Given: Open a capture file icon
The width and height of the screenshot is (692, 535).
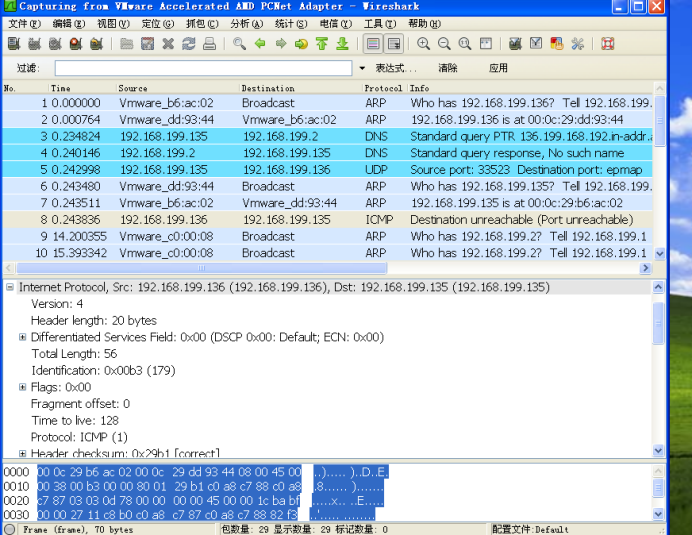Looking at the screenshot, I should pos(127,44).
